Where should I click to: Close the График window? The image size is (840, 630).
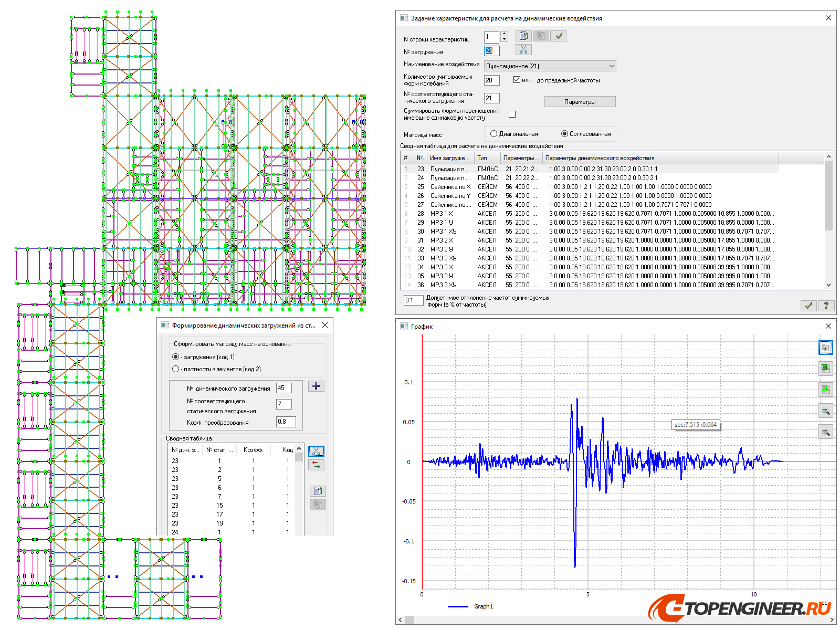[828, 326]
